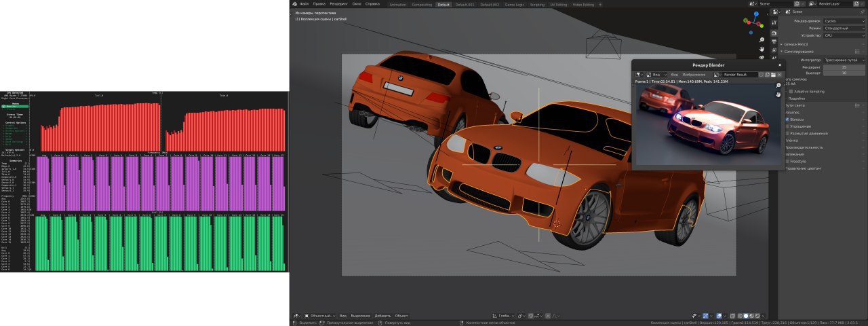Open the Устройство CPU dropdown
Image resolution: width=868 pixels, height=326 pixels.
(844, 35)
